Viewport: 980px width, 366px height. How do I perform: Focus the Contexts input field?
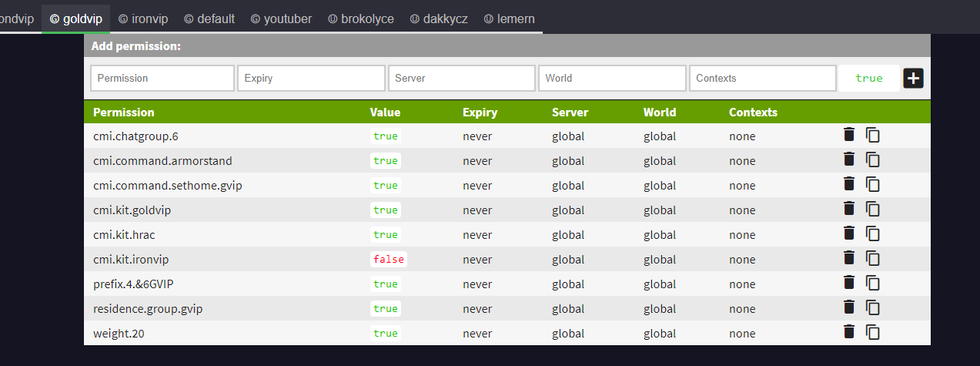763,78
